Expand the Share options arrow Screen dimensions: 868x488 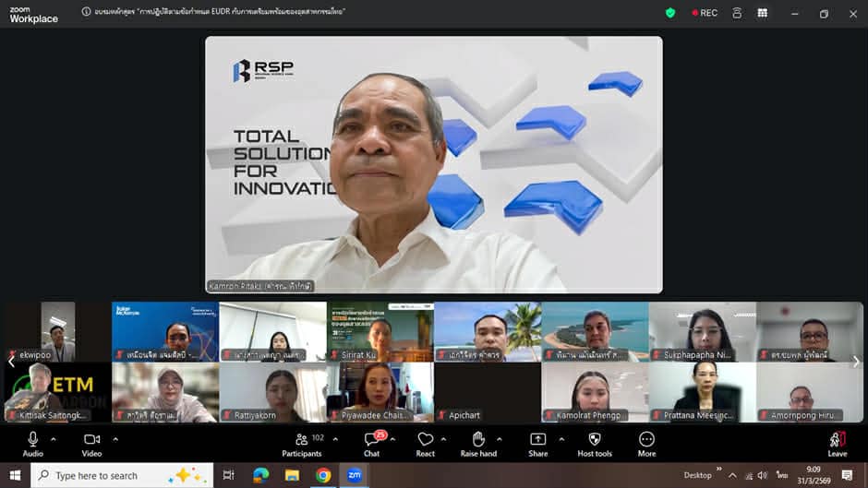(x=561, y=439)
